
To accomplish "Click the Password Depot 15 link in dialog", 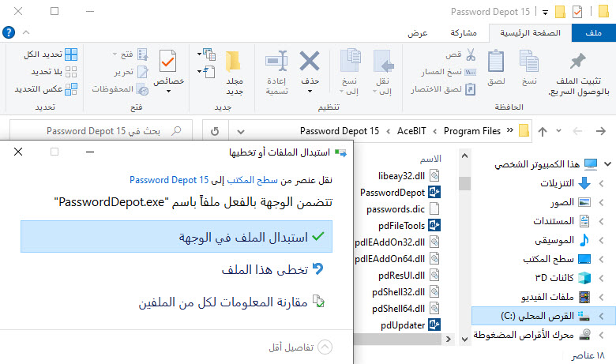I will point(169,180).
